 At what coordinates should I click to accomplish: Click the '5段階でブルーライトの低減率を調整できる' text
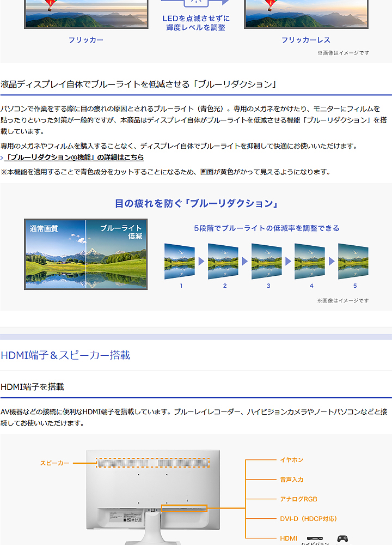click(x=266, y=228)
